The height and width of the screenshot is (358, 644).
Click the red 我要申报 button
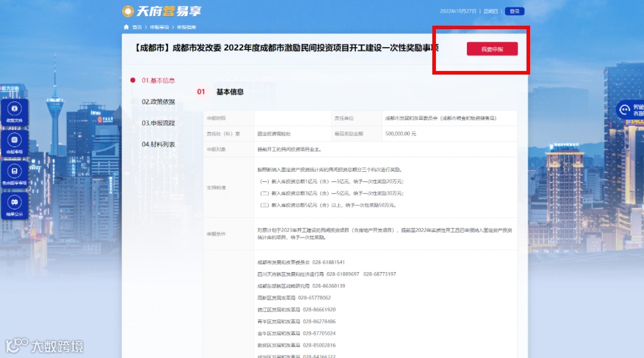(492, 49)
